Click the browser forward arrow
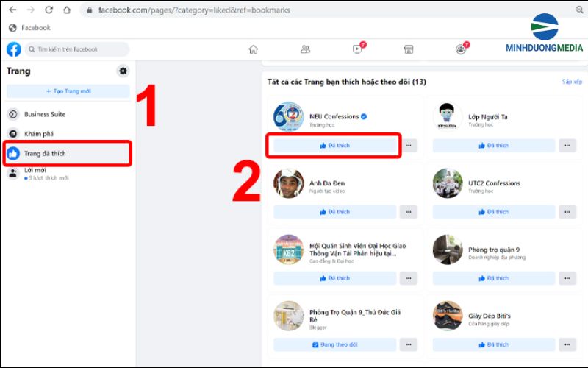 (x=31, y=10)
